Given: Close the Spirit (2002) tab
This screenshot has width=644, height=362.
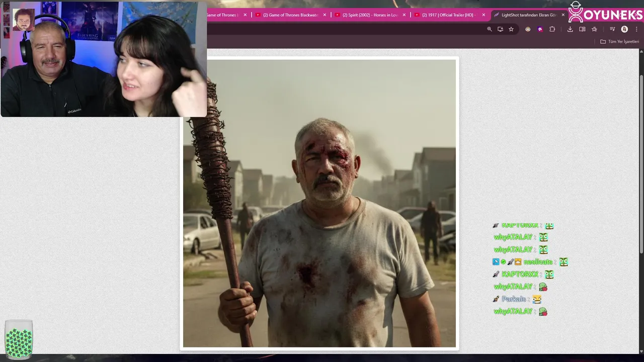Looking at the screenshot, I should pos(404,15).
